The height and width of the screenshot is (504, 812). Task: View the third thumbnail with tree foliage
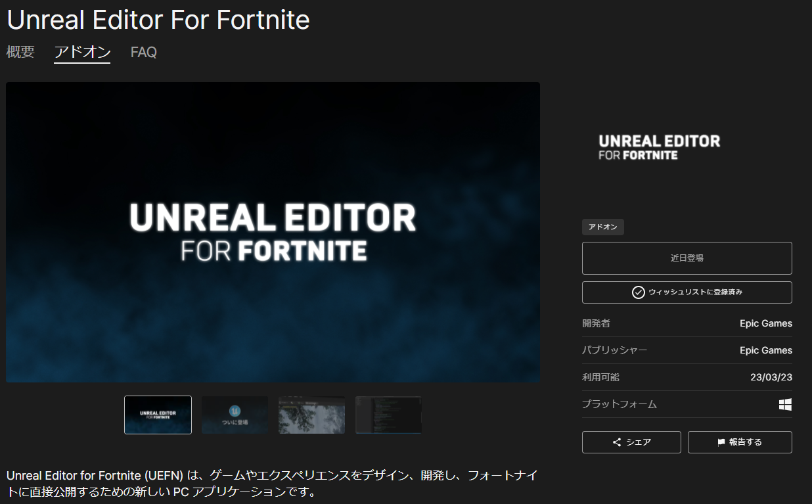pos(311,415)
